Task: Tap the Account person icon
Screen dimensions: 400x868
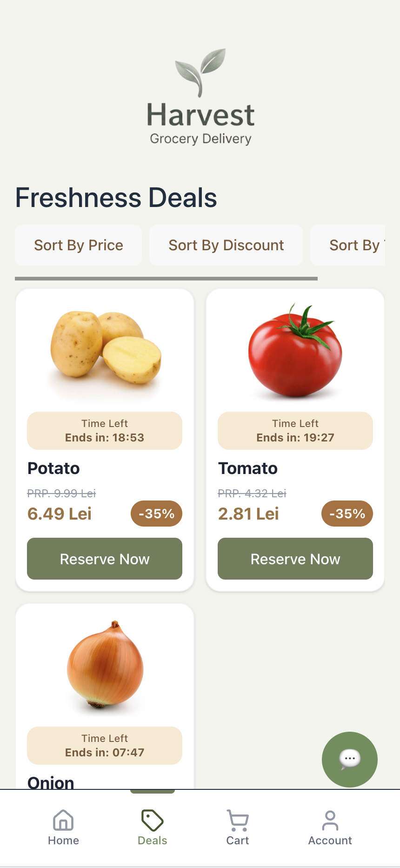Action: [x=330, y=820]
